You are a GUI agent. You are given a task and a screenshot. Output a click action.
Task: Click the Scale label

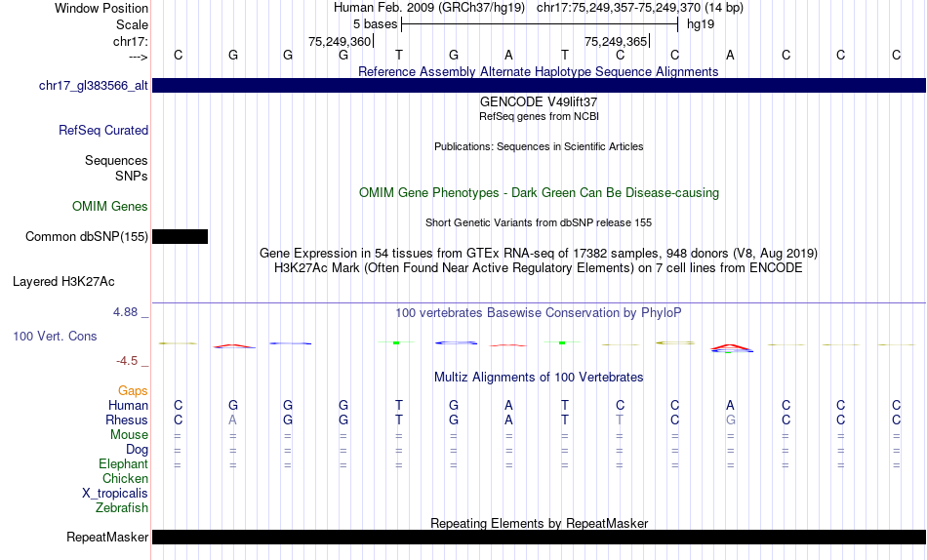coord(132,24)
